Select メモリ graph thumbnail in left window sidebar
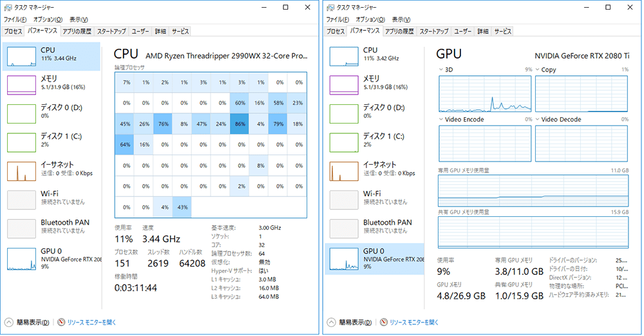This screenshot has width=644, height=336. [x=22, y=86]
